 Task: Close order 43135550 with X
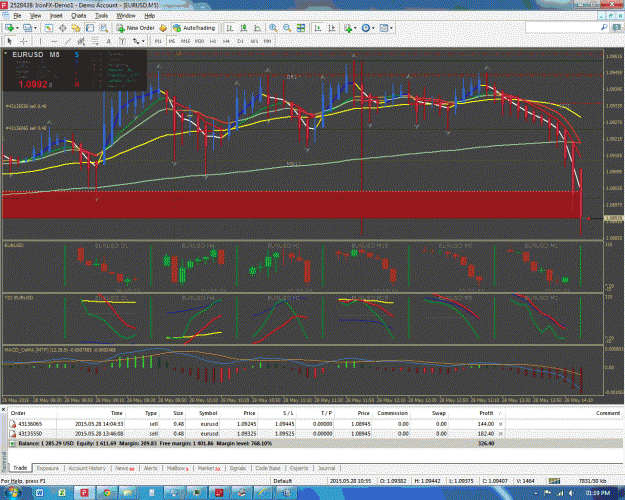pos(501,433)
